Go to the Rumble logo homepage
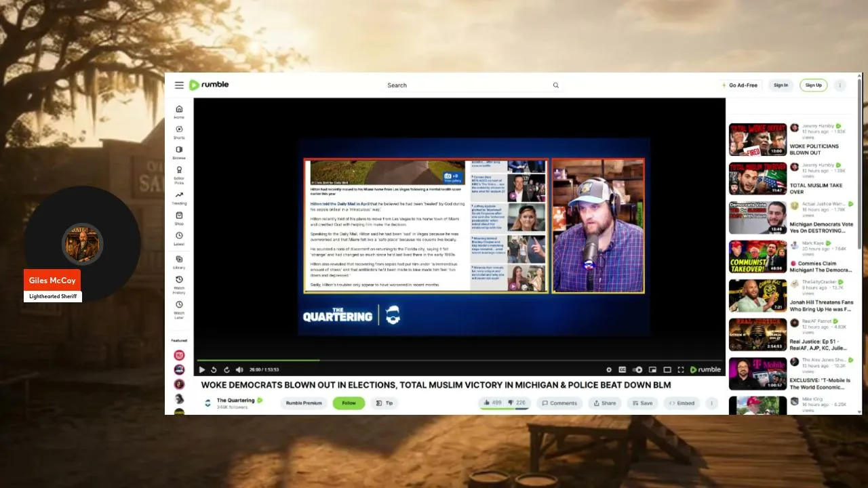This screenshot has height=488, width=868. (x=209, y=85)
